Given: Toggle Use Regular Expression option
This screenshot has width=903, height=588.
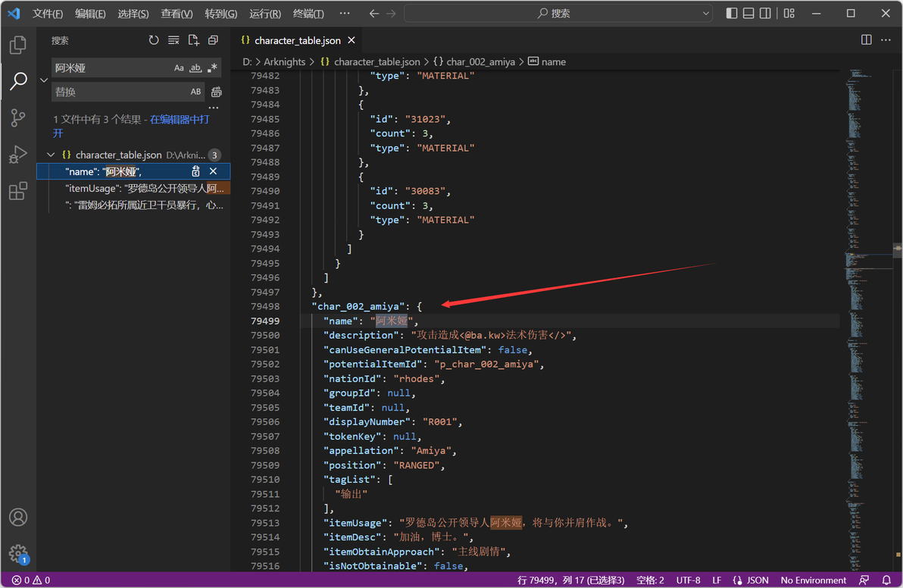Looking at the screenshot, I should (x=213, y=68).
